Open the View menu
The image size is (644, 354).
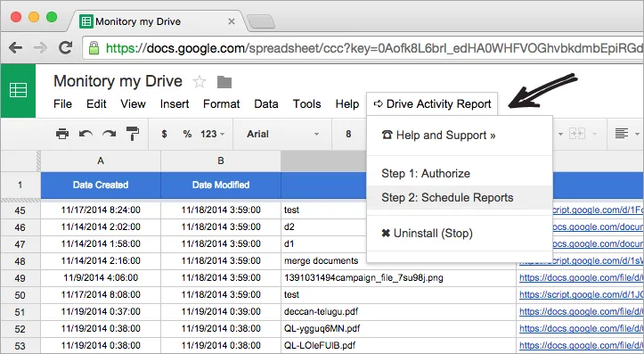pos(133,104)
